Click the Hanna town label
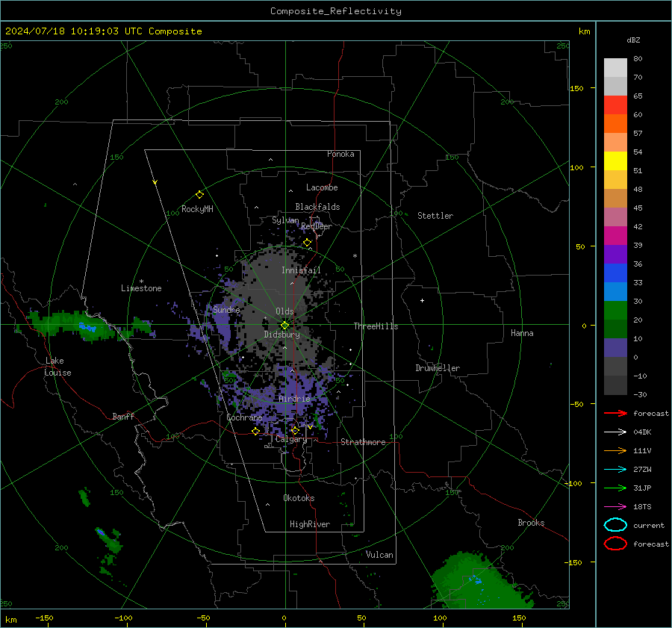The image size is (672, 628). (x=522, y=333)
